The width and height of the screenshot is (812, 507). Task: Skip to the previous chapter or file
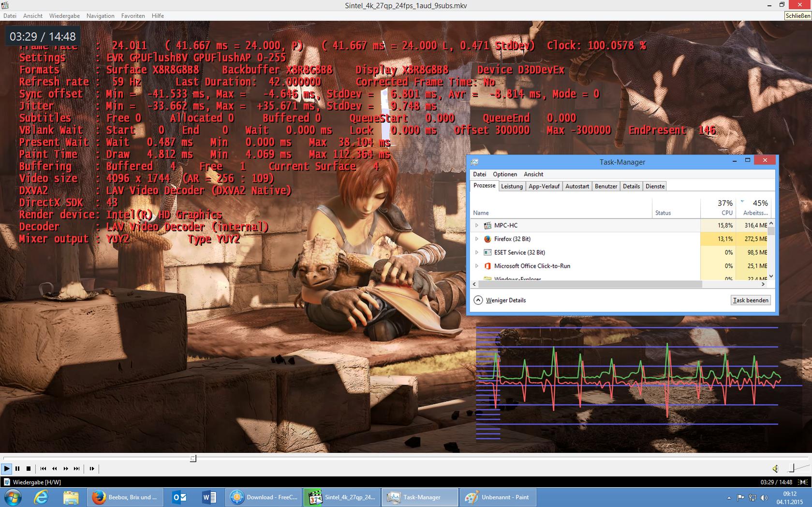[44, 468]
